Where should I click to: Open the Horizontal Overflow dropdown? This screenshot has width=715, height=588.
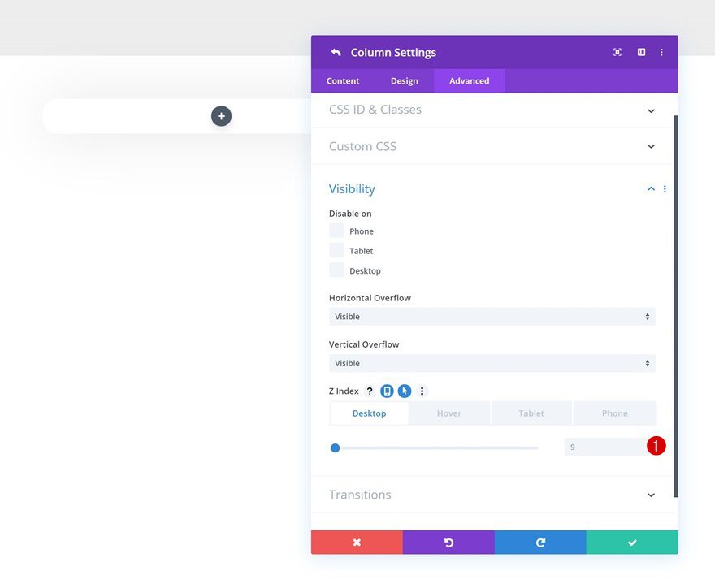click(x=492, y=316)
